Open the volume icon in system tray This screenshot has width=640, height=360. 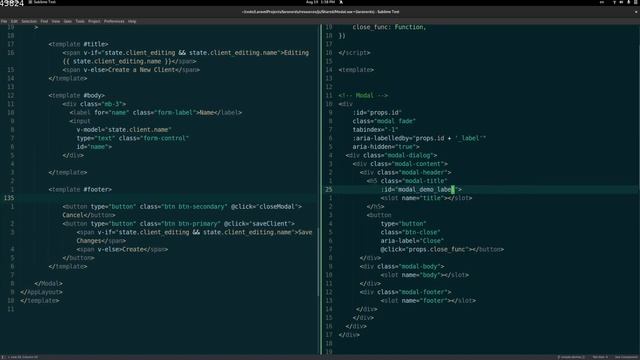(x=621, y=2)
